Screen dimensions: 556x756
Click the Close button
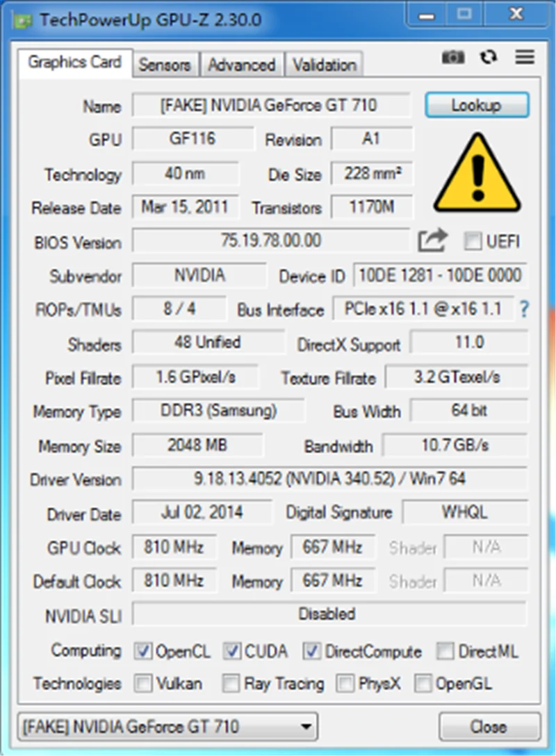(x=489, y=727)
